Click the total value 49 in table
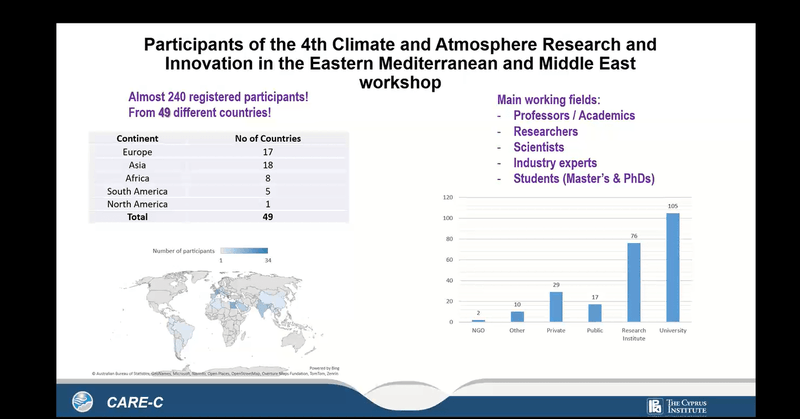Image resolution: width=800 pixels, height=419 pixels. (268, 217)
